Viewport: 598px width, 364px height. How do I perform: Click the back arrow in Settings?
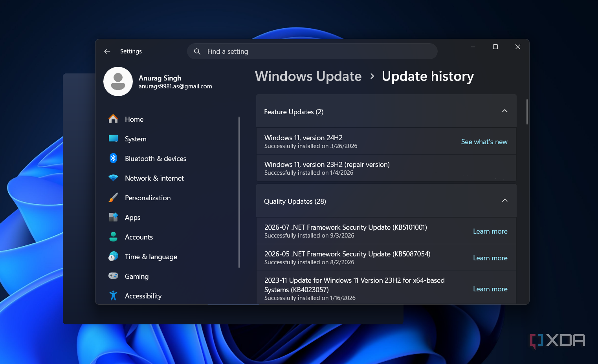point(107,51)
